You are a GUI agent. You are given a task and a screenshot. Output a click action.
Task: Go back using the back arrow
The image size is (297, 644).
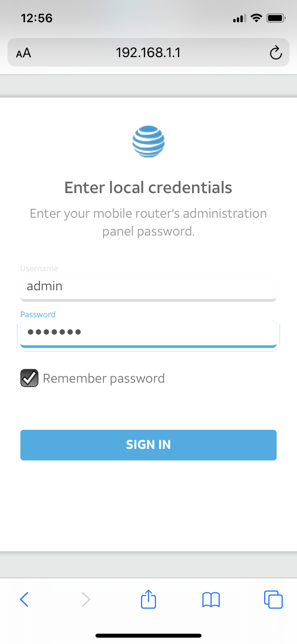coord(24,599)
